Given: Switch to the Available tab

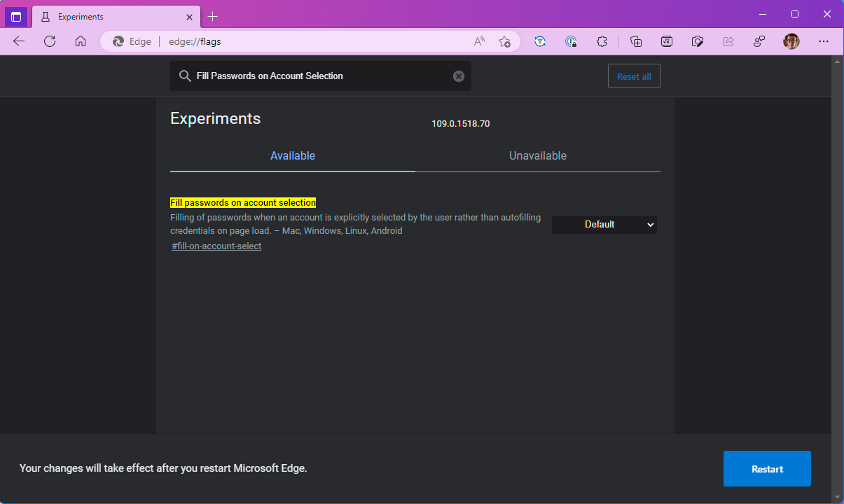Looking at the screenshot, I should pos(293,156).
